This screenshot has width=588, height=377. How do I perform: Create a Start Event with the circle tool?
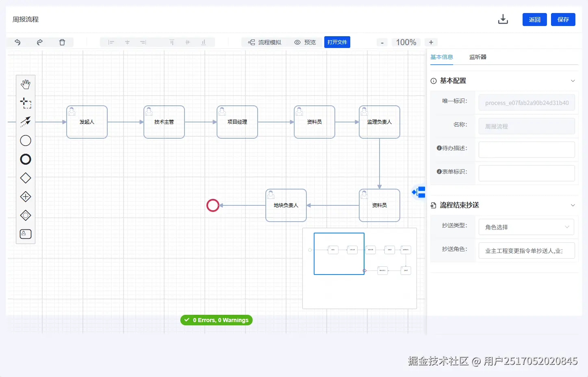26,140
